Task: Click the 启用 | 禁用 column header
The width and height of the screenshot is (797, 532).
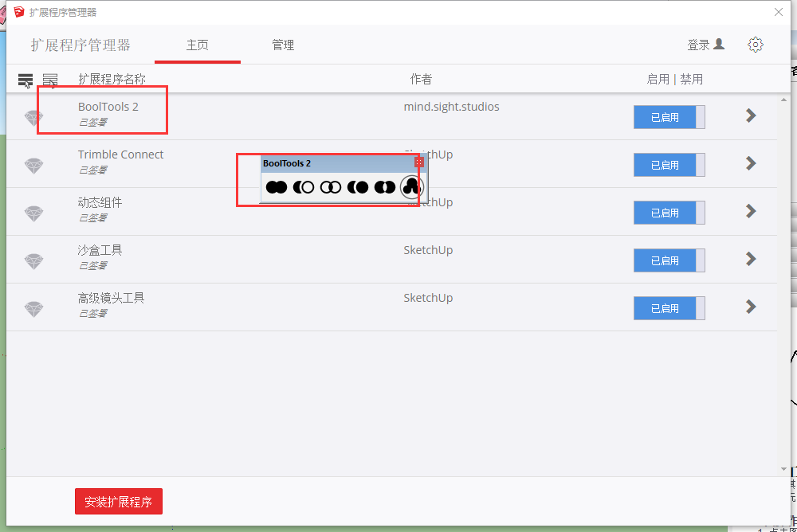Action: [674, 80]
